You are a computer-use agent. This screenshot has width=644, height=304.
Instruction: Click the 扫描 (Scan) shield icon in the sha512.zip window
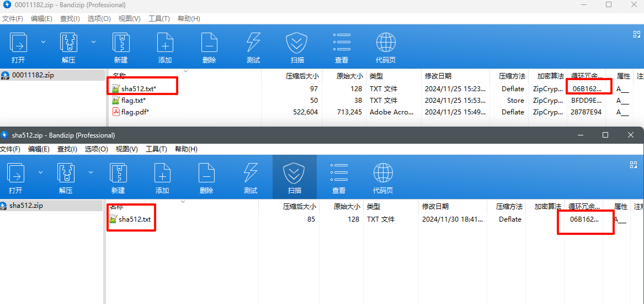295,174
